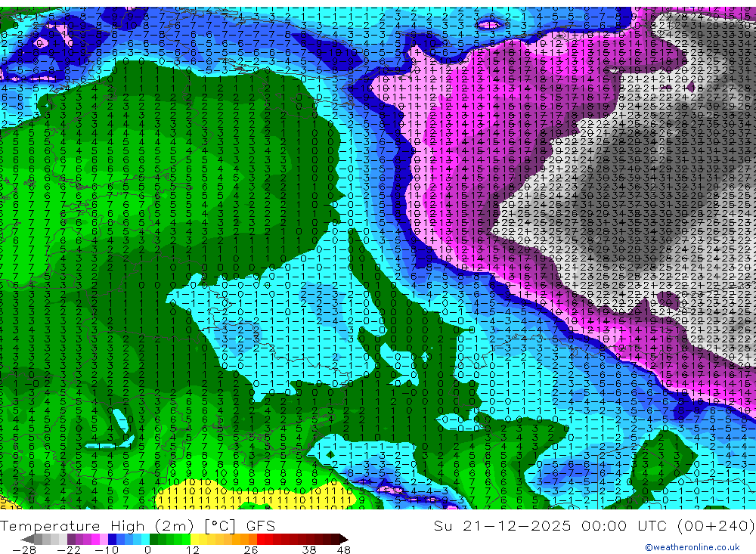
Task: Click the bright yellow swatch in the legend
Action: [195, 539]
